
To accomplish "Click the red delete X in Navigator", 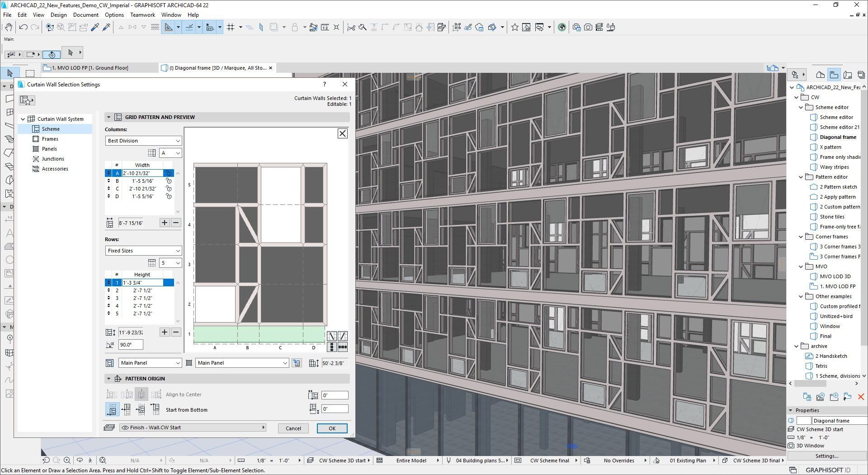I will 861,397.
